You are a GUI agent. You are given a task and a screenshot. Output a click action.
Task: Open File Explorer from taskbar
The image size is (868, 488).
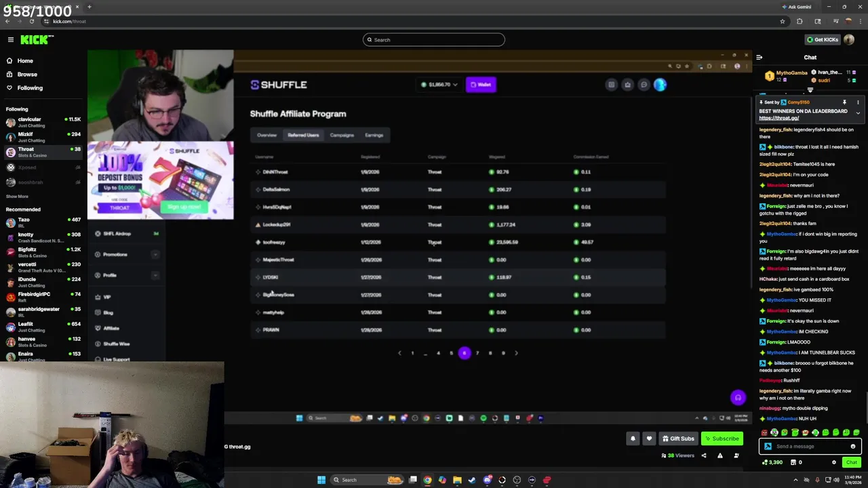[x=457, y=480]
